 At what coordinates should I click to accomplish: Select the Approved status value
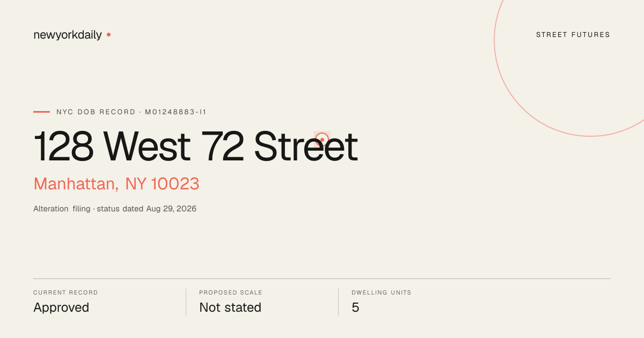click(61, 308)
